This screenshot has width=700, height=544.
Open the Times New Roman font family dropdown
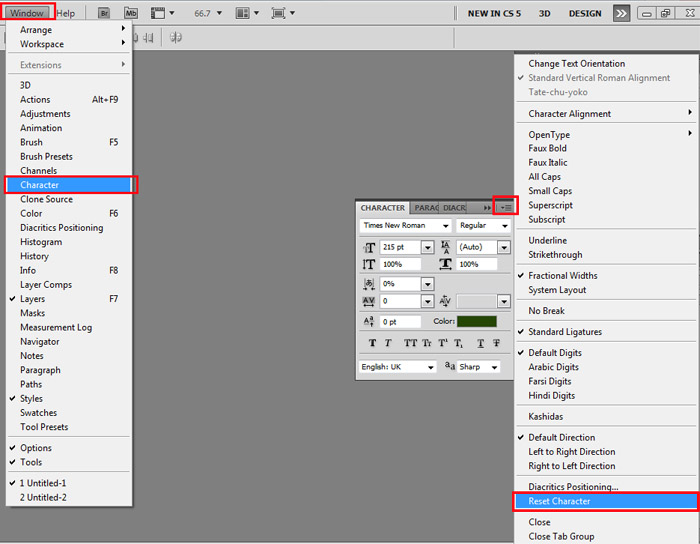coord(446,226)
